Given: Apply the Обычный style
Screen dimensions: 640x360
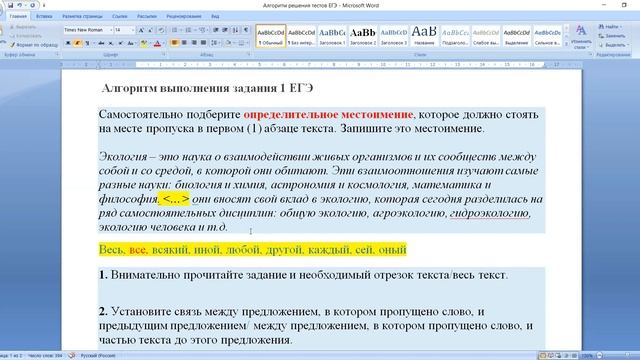Looking at the screenshot, I should pos(271,36).
